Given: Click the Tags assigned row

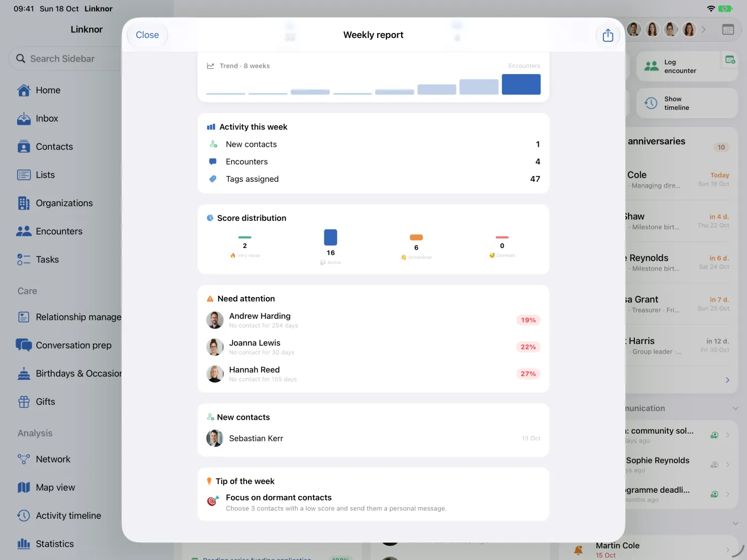Looking at the screenshot, I should pos(373,179).
